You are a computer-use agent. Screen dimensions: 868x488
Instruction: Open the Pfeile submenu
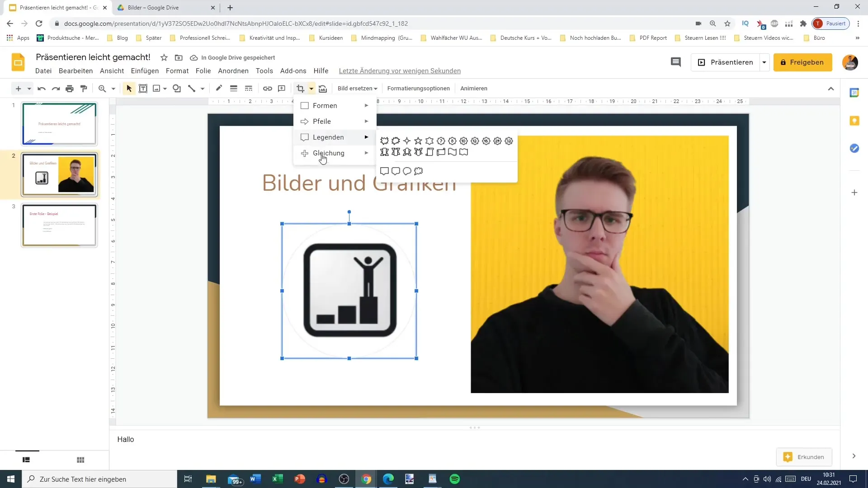(x=335, y=121)
